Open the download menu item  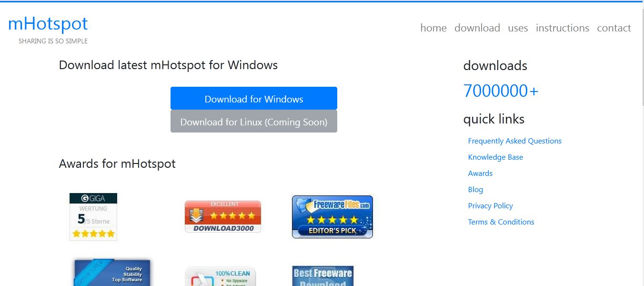click(477, 28)
